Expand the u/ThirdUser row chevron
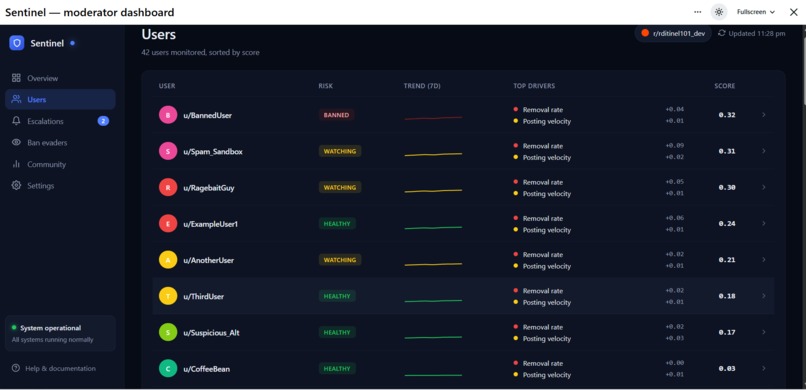The width and height of the screenshot is (806, 390). 764,296
